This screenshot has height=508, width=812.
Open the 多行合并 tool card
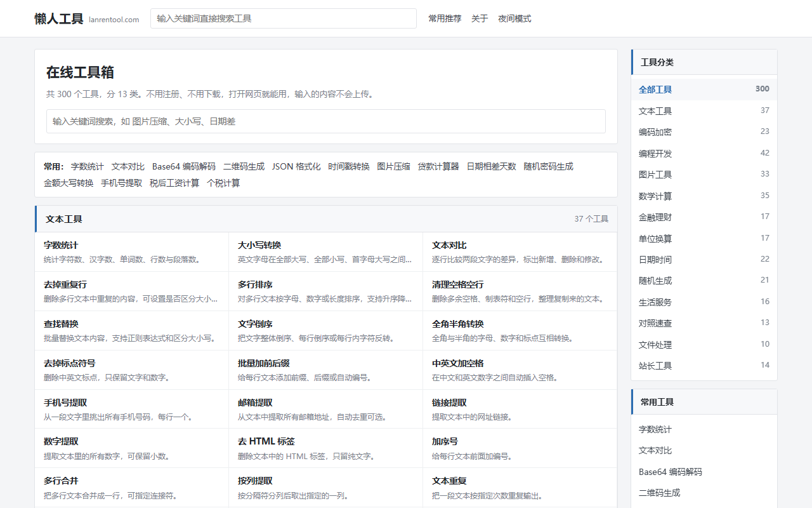(x=131, y=488)
